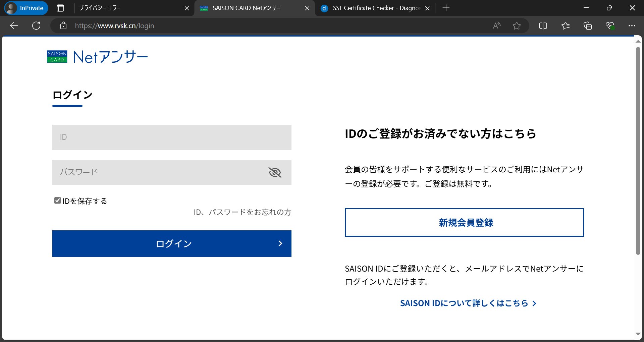The image size is (644, 342).
Task: Close the SAISON CARD Netアンサー tab
Action: pos(307,8)
